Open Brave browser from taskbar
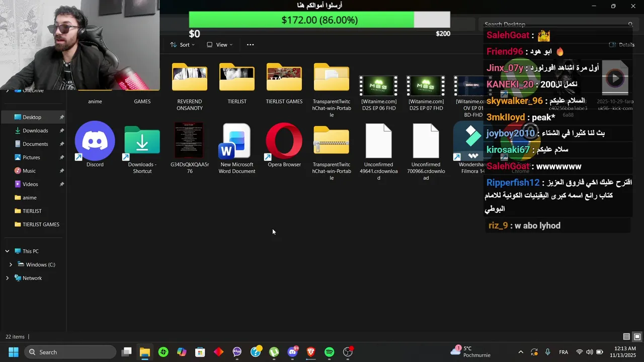 (311, 352)
